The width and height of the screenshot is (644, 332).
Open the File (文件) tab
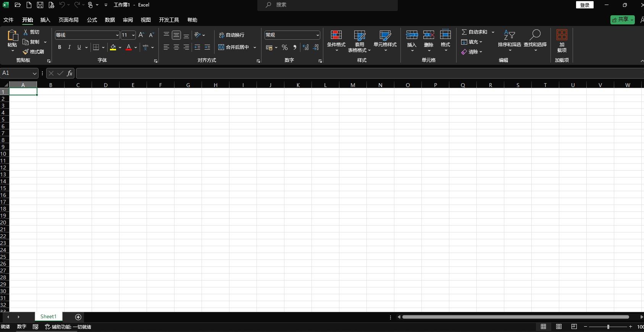(8, 20)
